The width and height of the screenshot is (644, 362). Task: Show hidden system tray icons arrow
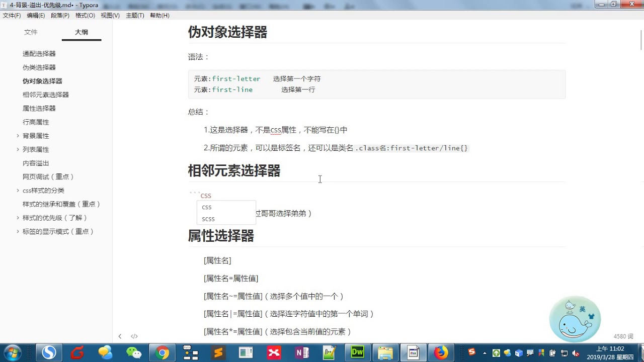coord(485,353)
